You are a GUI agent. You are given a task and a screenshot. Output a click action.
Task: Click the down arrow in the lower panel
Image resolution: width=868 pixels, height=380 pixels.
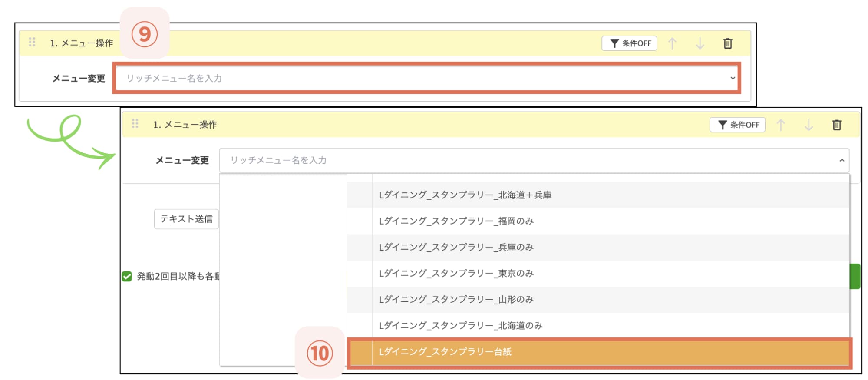tap(808, 125)
